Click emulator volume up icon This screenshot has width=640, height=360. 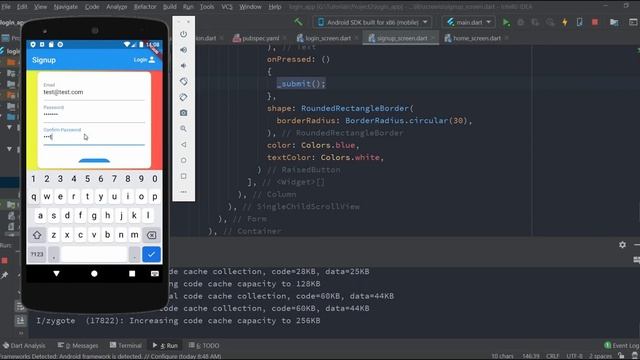[184, 50]
